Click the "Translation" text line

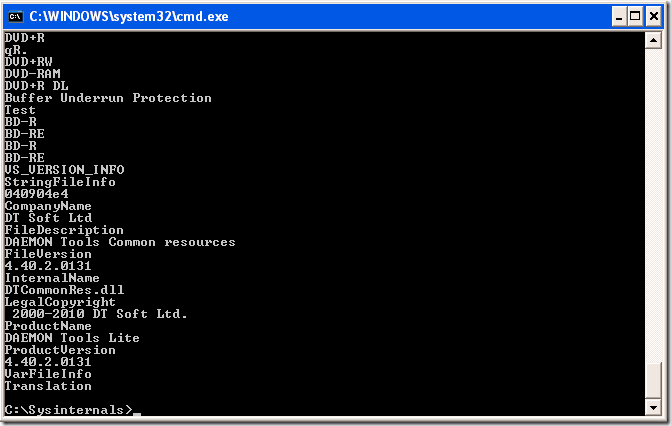tap(48, 386)
